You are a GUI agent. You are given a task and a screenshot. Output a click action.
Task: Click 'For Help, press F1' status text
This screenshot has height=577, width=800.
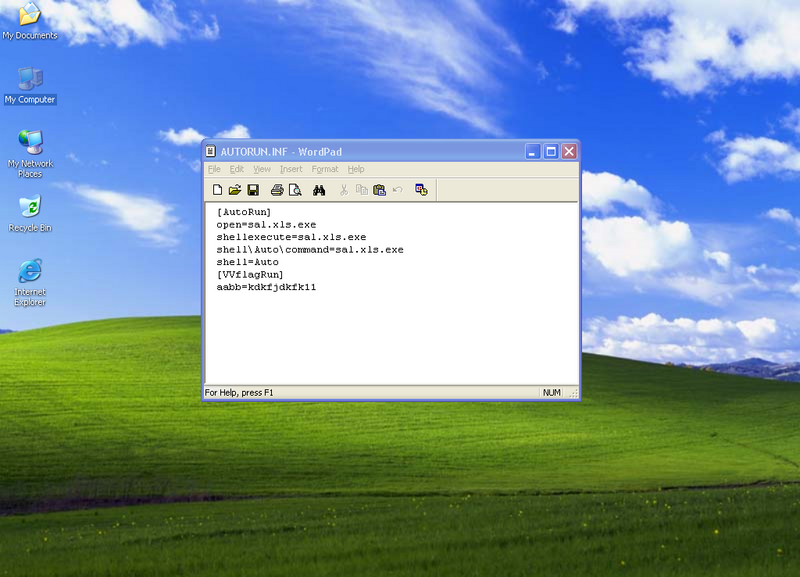pos(239,392)
